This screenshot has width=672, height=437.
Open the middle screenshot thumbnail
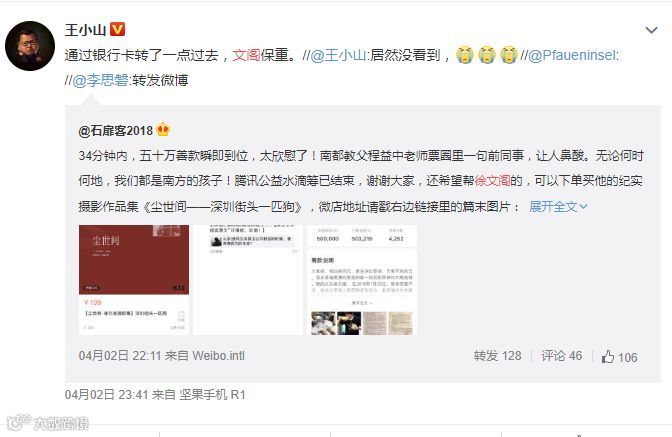(248, 280)
